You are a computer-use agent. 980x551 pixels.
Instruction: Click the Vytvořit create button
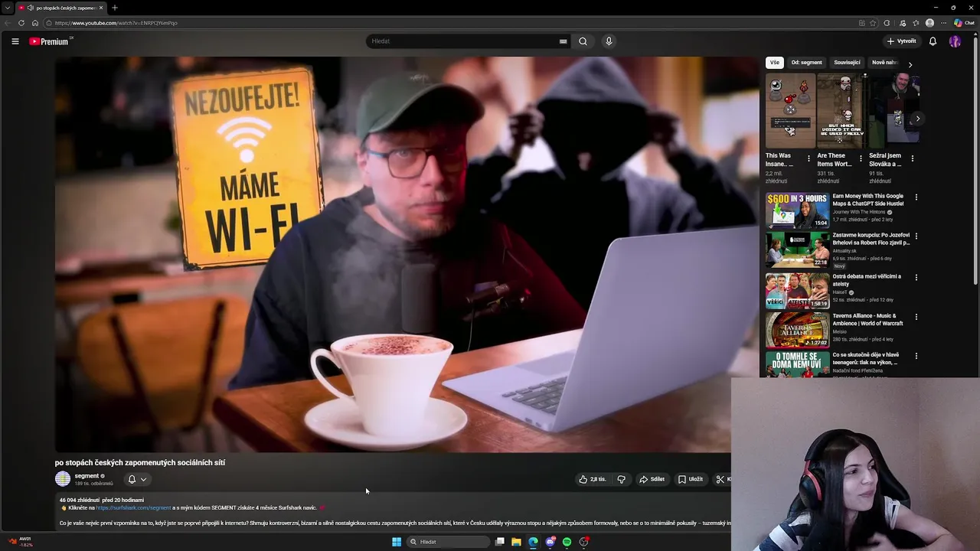901,41
